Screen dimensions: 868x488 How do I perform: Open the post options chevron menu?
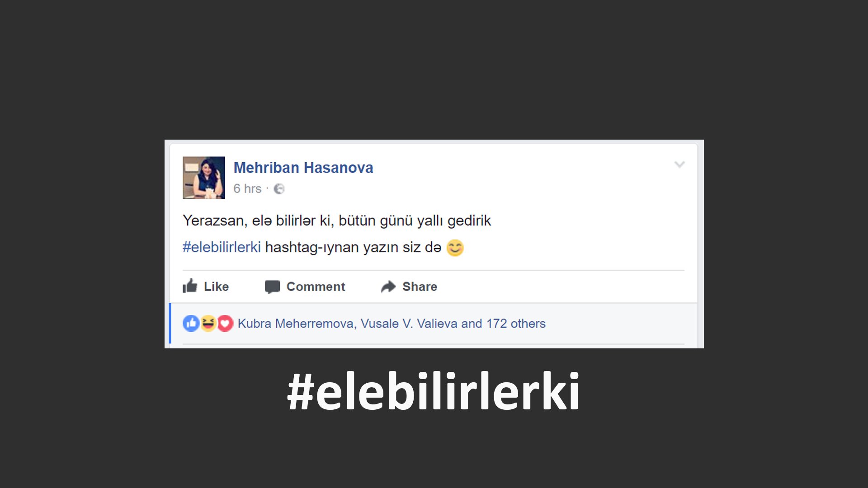pos(679,164)
